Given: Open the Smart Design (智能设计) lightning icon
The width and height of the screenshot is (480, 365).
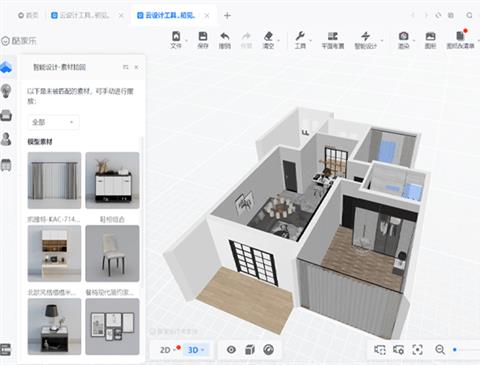Looking at the screenshot, I should pos(366,36).
